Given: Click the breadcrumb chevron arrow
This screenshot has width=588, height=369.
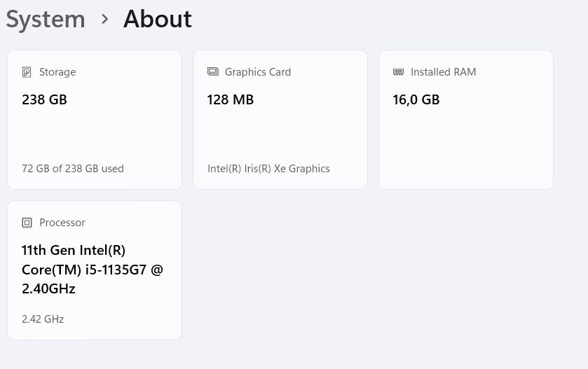Looking at the screenshot, I should (105, 19).
